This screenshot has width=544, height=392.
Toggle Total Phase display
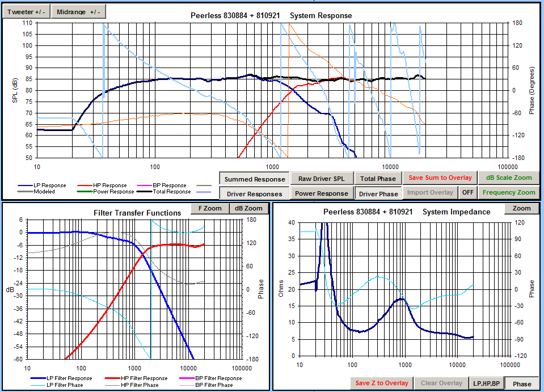(x=378, y=179)
